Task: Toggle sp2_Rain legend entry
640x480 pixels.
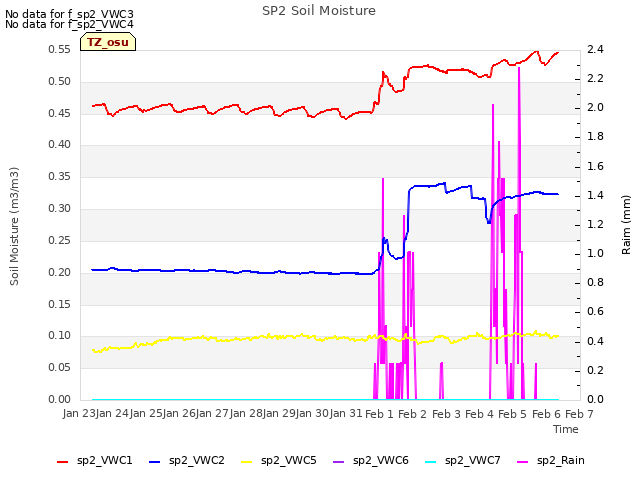Action: (551, 461)
